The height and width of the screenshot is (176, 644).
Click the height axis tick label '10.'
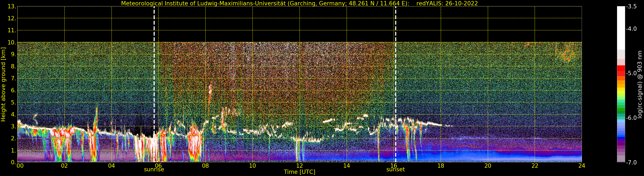click(x=12, y=43)
